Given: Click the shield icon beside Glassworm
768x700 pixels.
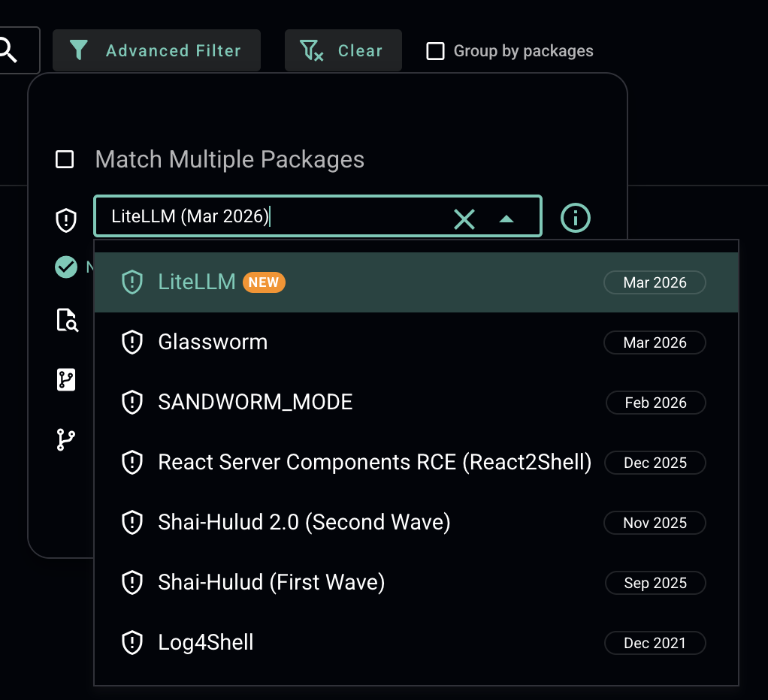Looking at the screenshot, I should [x=132, y=342].
